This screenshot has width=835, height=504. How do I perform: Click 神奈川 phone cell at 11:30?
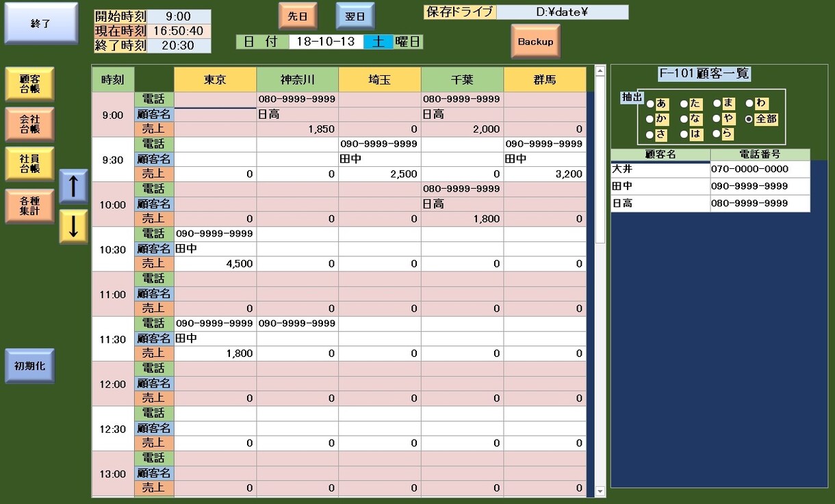click(298, 323)
